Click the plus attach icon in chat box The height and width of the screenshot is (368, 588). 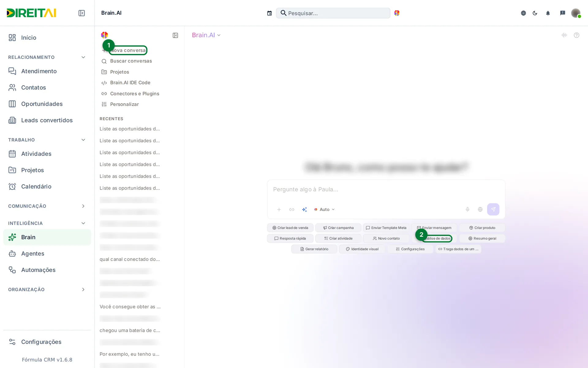[279, 209]
